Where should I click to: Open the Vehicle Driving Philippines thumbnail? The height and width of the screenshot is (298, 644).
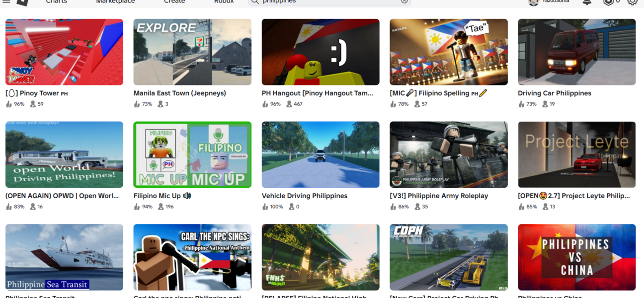click(x=321, y=154)
